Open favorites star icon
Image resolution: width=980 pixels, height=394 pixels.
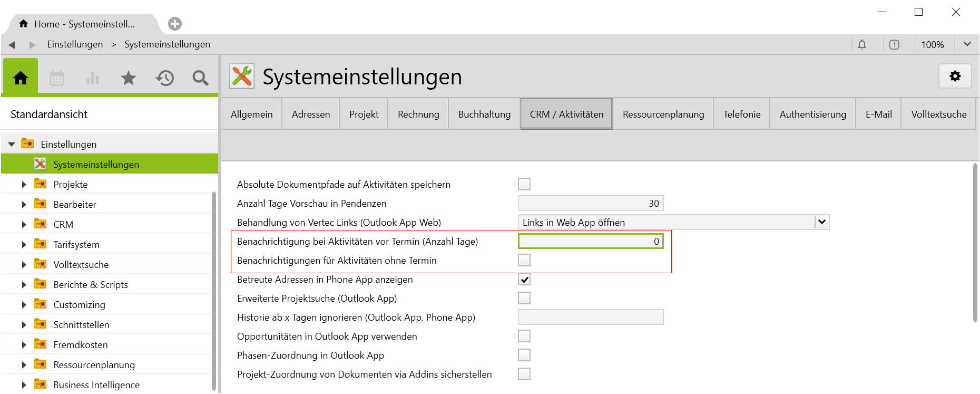(129, 79)
